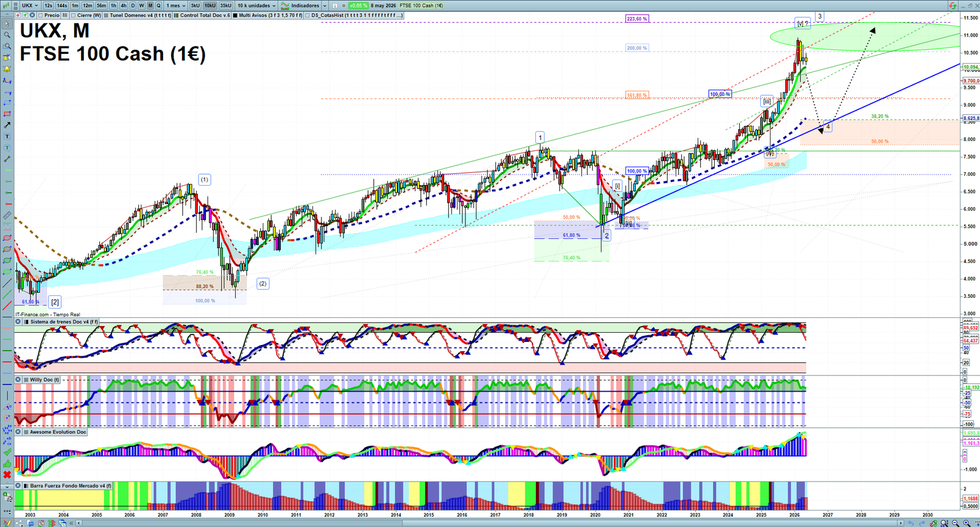Image resolution: width=980 pixels, height=527 pixels.
Task: Expand the Indicadores dropdown arrow
Action: (325, 6)
